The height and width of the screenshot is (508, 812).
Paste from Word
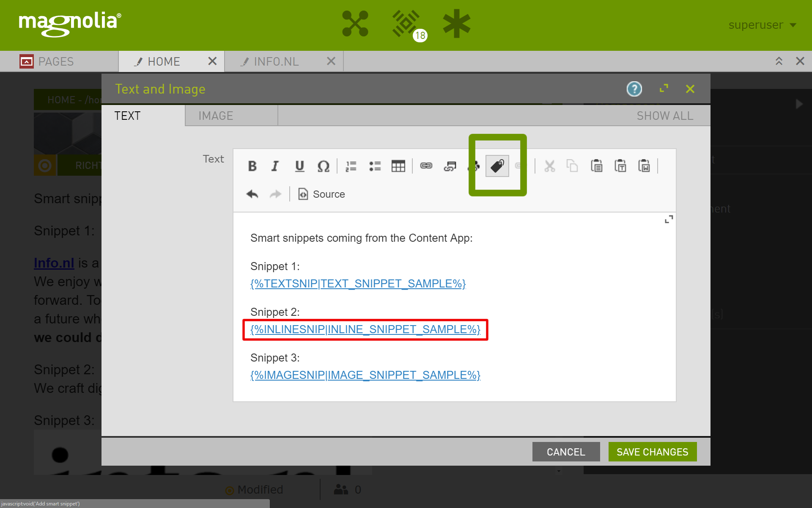[644, 166]
